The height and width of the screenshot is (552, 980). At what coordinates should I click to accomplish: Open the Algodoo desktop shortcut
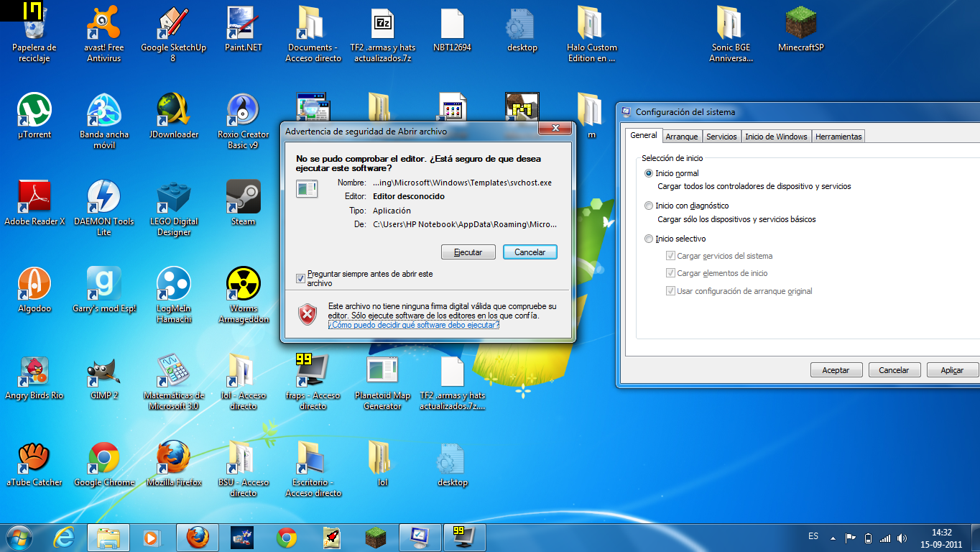click(34, 290)
